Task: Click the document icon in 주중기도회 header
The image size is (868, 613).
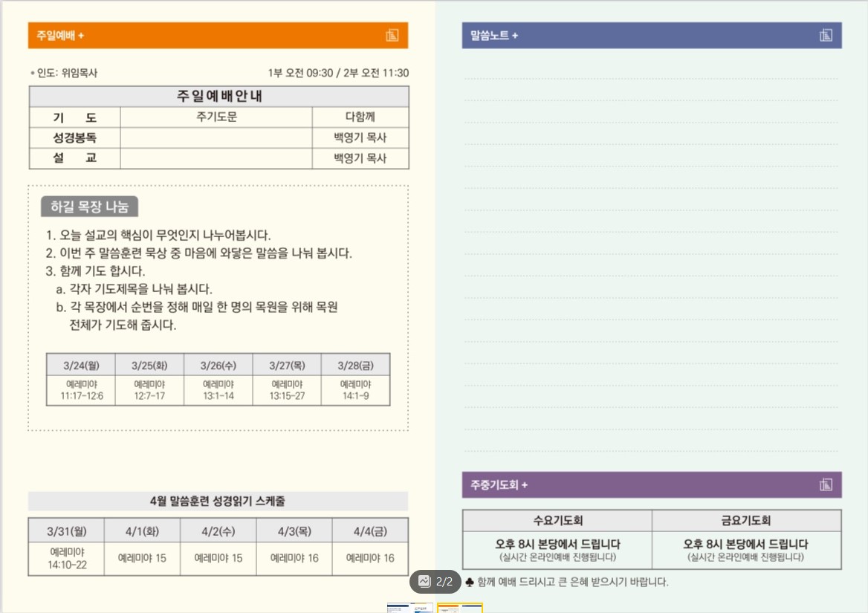Action: [x=826, y=484]
